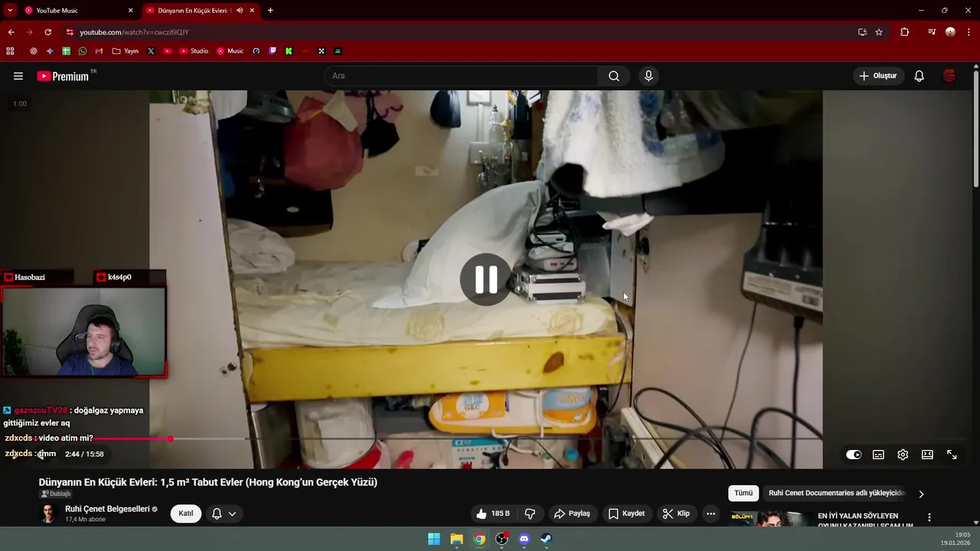Open account avatar menu in YouTube header

click(949, 76)
